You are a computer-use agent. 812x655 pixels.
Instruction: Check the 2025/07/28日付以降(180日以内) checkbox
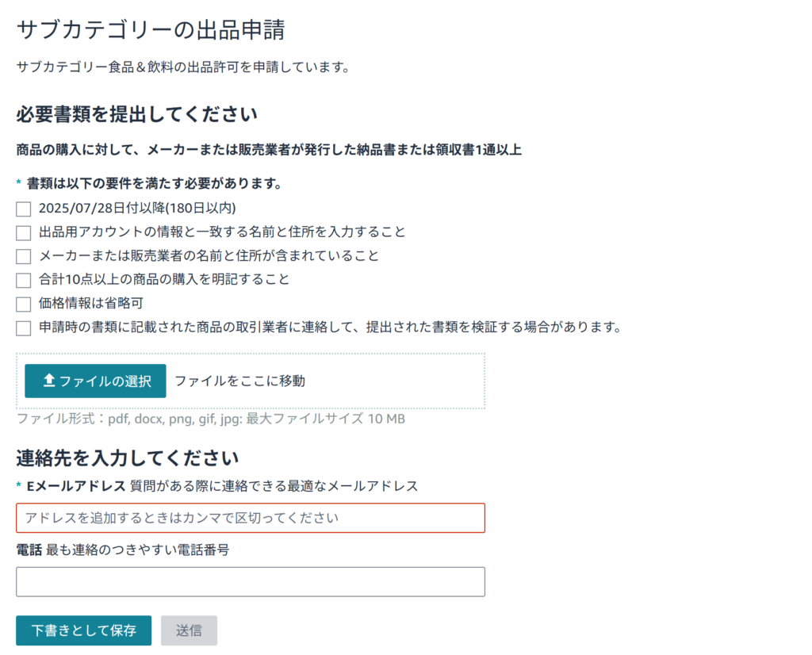(23, 209)
